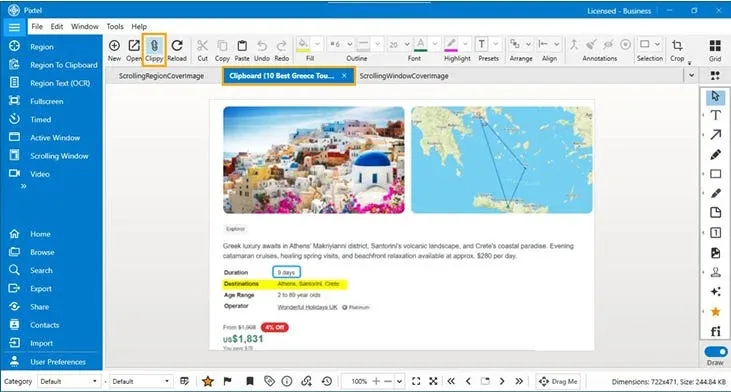Click the bookmark icon in bottom bar
The width and height of the screenshot is (731, 392).
249,381
